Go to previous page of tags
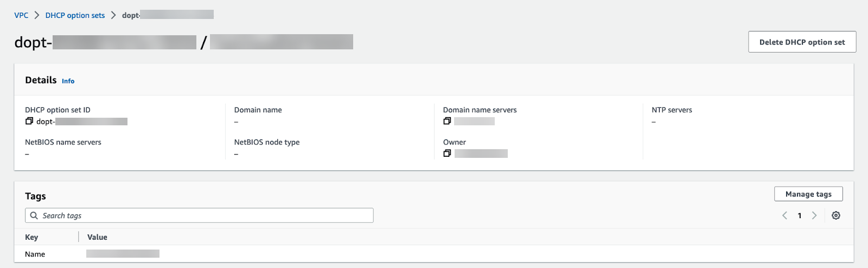The width and height of the screenshot is (868, 268). click(784, 215)
